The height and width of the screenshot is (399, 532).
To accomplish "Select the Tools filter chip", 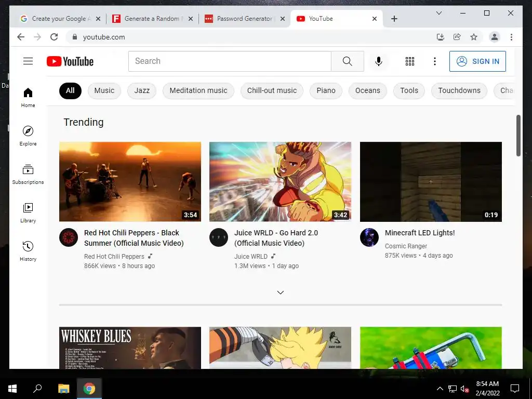I will pyautogui.click(x=409, y=90).
